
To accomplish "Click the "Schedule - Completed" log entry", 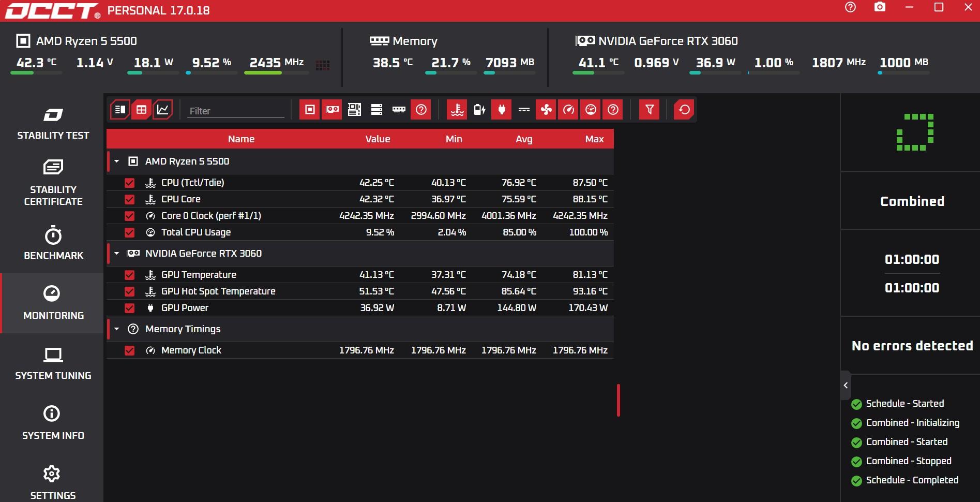I will [912, 480].
